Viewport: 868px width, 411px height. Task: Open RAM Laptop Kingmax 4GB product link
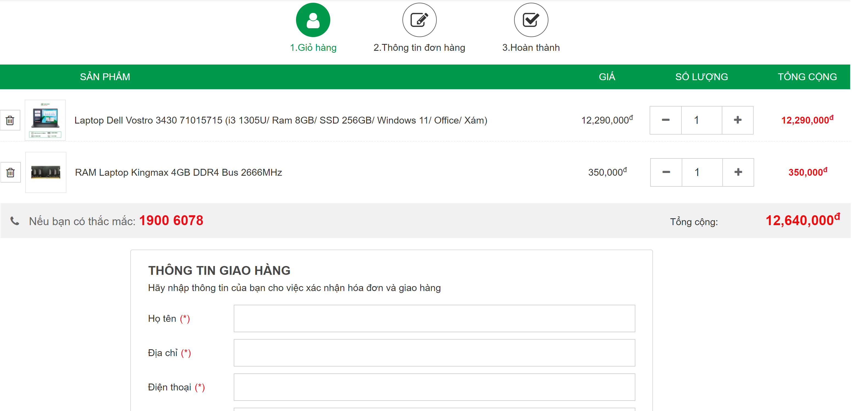click(x=178, y=172)
